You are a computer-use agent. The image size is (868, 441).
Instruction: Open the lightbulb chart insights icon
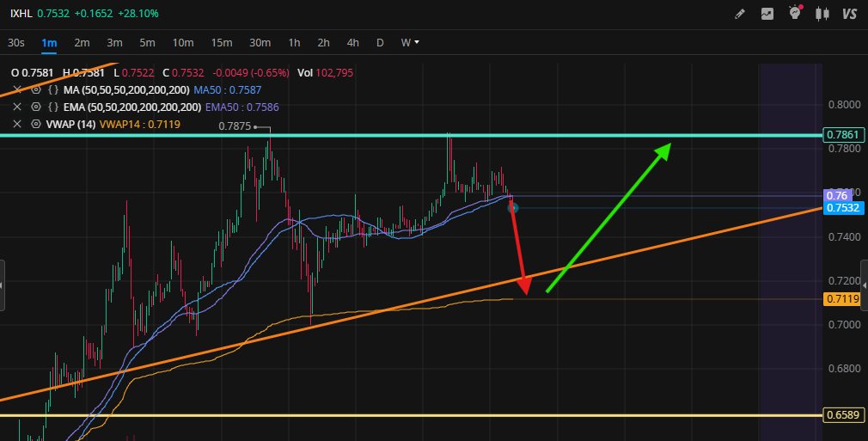coord(796,13)
